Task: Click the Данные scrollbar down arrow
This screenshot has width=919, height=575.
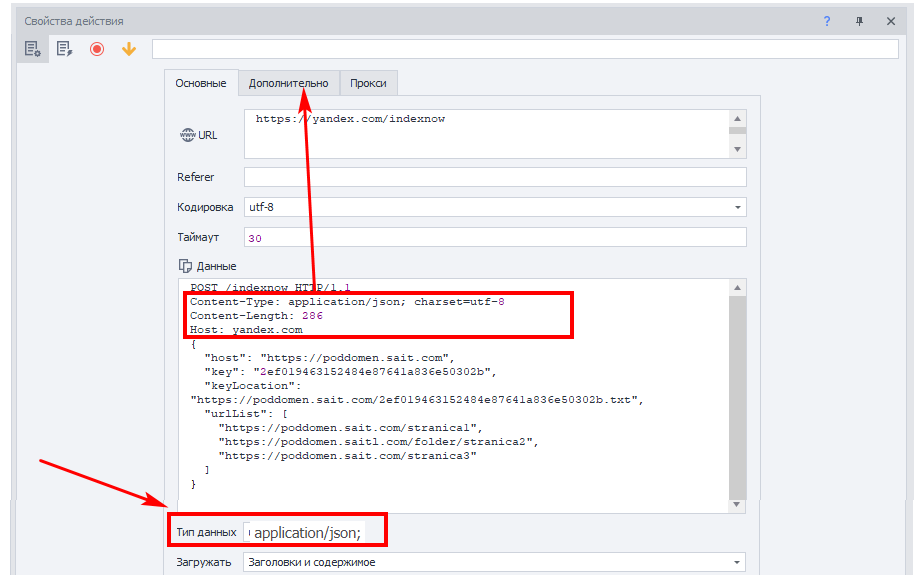Action: tap(737, 505)
